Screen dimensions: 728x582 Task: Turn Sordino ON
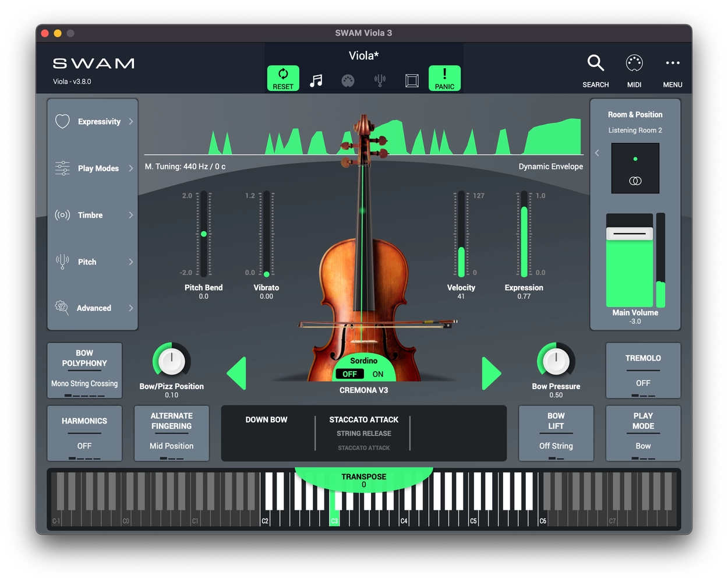coord(378,374)
